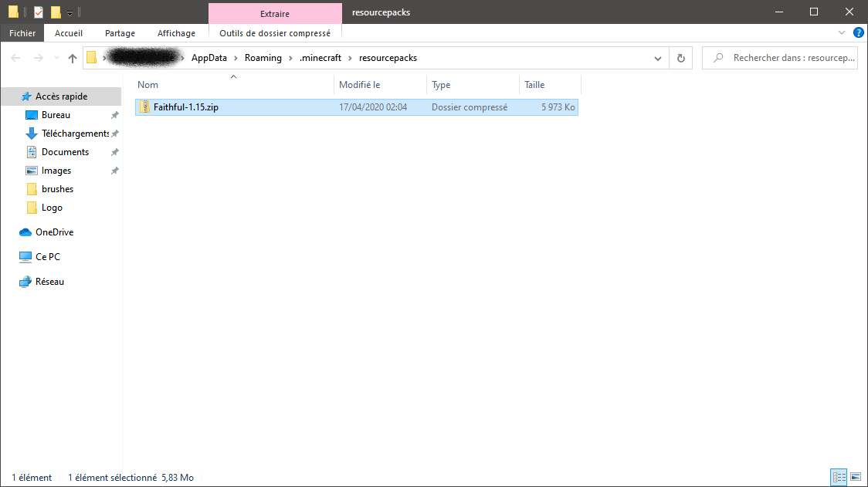The width and height of the screenshot is (868, 487).
Task: Click the blue help question mark icon
Action: [858, 32]
